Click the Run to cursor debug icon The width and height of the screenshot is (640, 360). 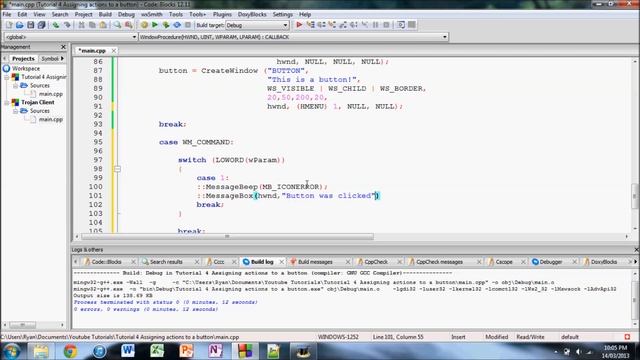point(310,25)
